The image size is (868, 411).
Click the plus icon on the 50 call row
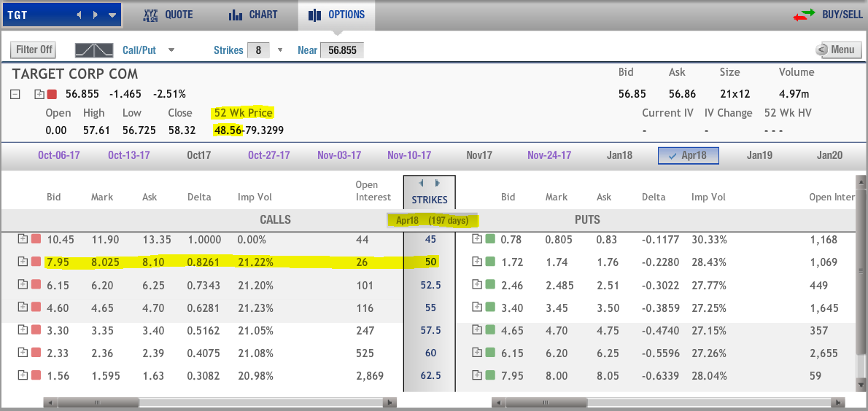[x=23, y=262]
